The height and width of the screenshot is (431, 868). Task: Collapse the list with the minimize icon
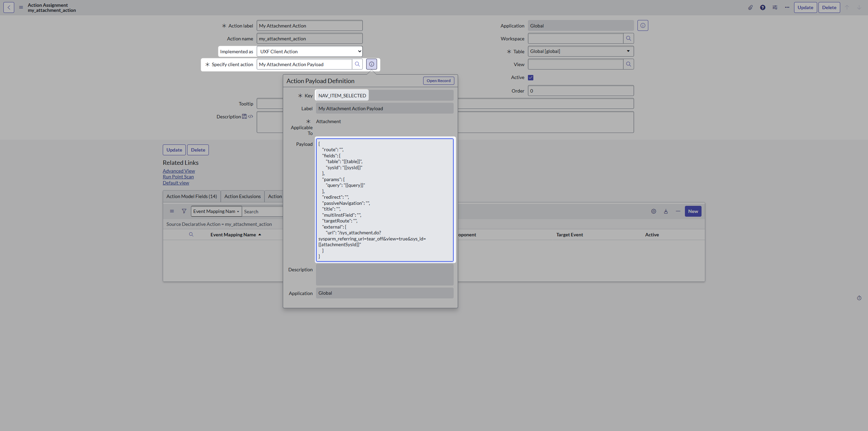pyautogui.click(x=678, y=211)
